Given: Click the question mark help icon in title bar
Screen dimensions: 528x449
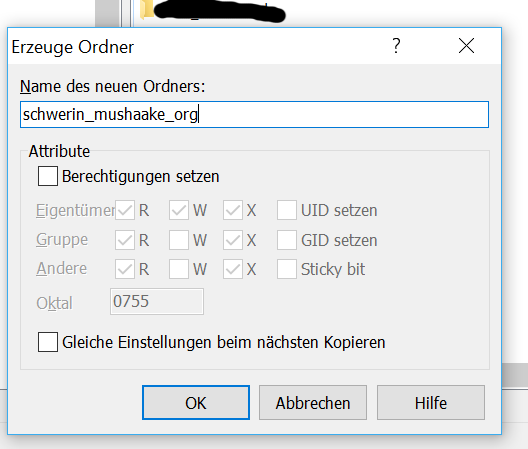Looking at the screenshot, I should [x=396, y=46].
